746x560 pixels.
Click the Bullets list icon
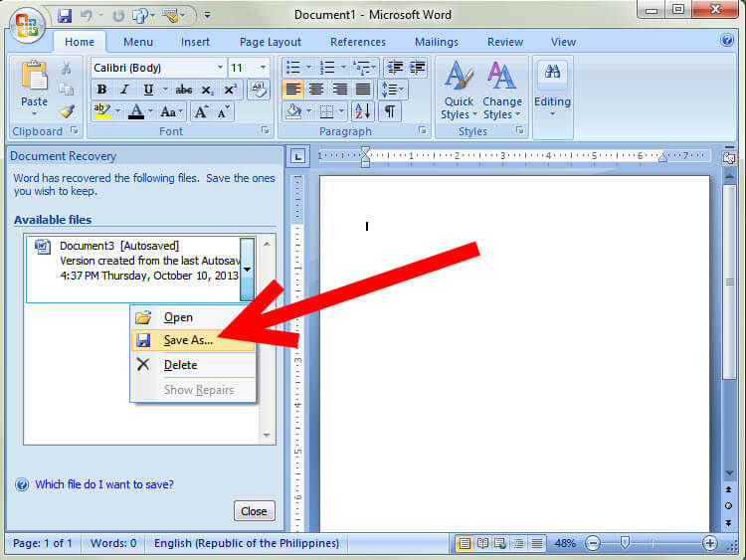tap(293, 68)
